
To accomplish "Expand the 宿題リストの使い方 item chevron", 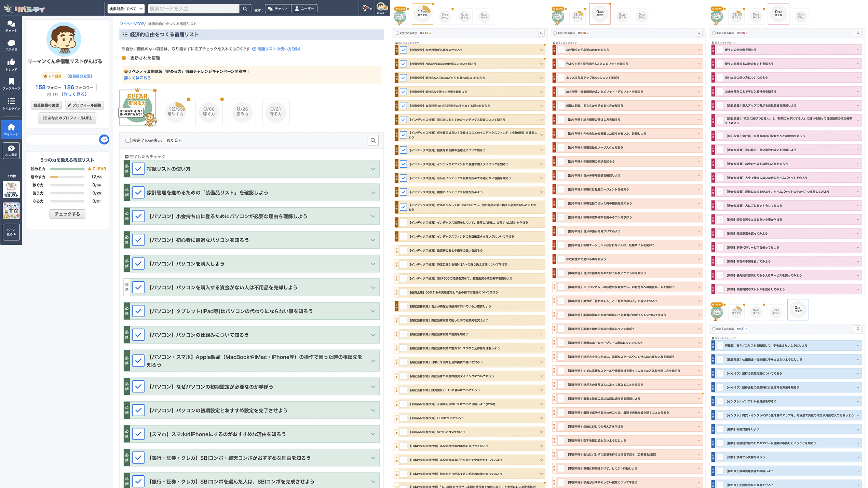I will click(x=373, y=169).
